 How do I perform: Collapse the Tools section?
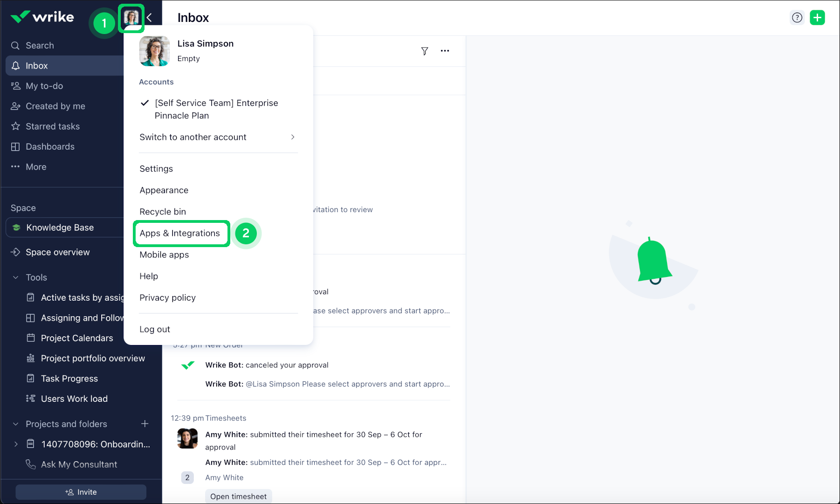pos(15,277)
